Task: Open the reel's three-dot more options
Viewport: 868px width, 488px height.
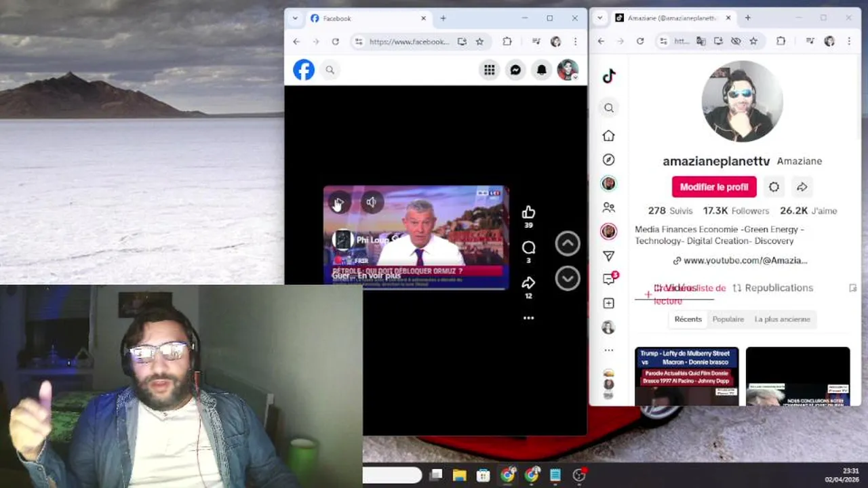Action: coord(528,318)
